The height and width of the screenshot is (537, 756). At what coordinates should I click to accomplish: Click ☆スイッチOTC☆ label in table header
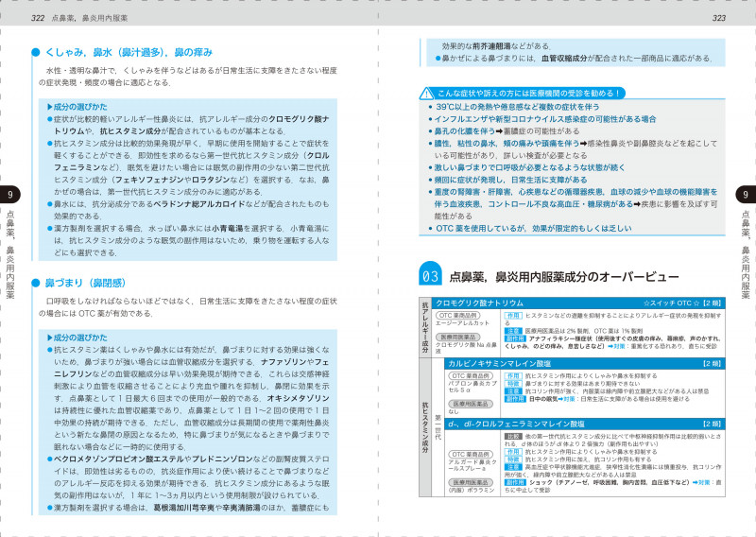[x=671, y=303]
